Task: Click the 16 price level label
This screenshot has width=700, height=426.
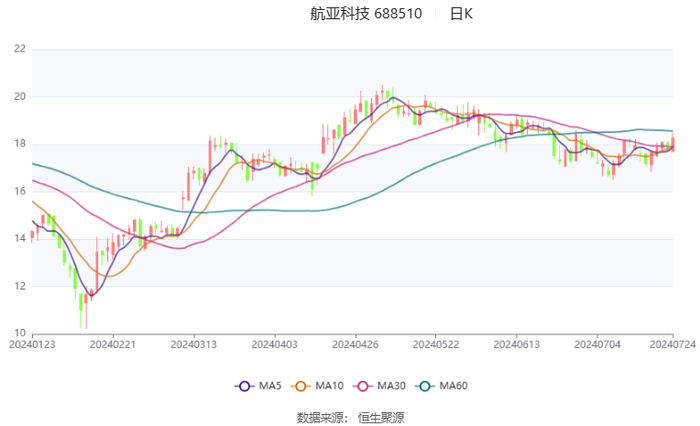Action: click(19, 191)
